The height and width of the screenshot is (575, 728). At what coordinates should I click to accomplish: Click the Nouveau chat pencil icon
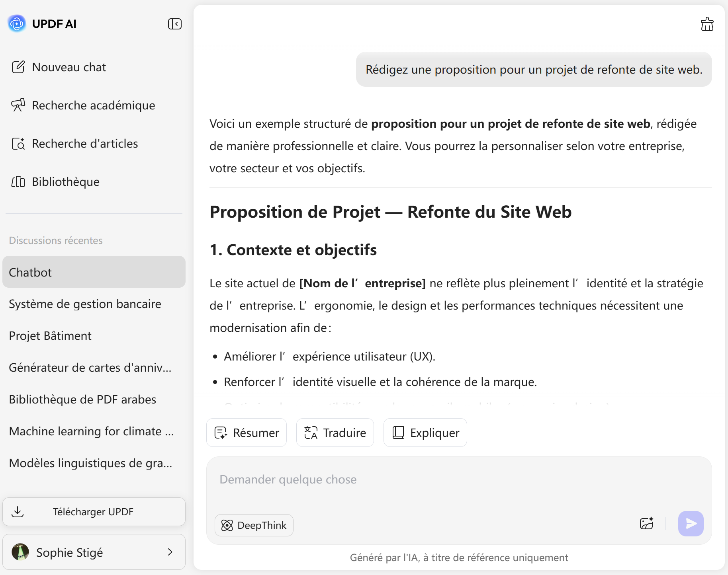(18, 67)
